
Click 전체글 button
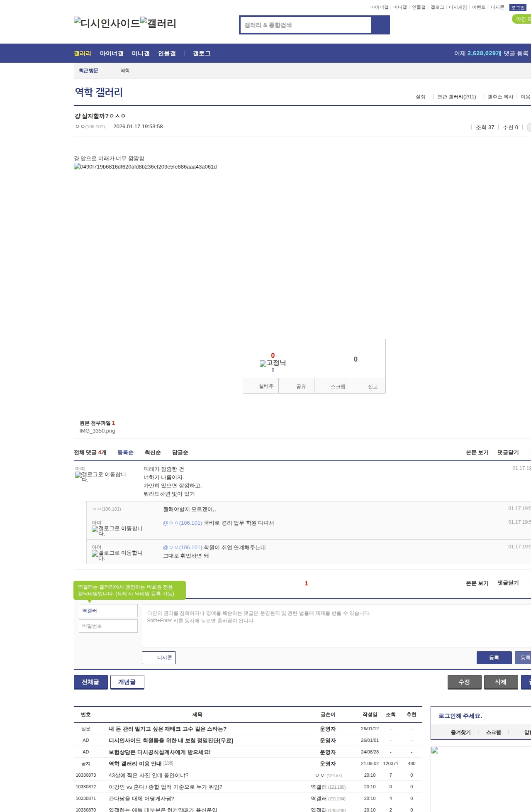point(90,682)
